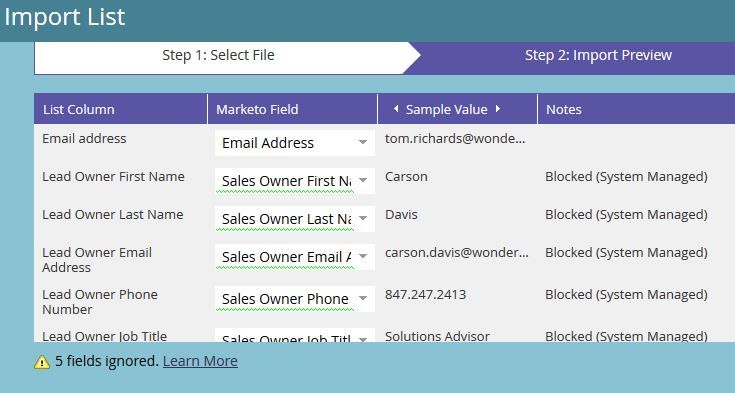Expand the Sales Owner Job Title dropdown

(363, 338)
